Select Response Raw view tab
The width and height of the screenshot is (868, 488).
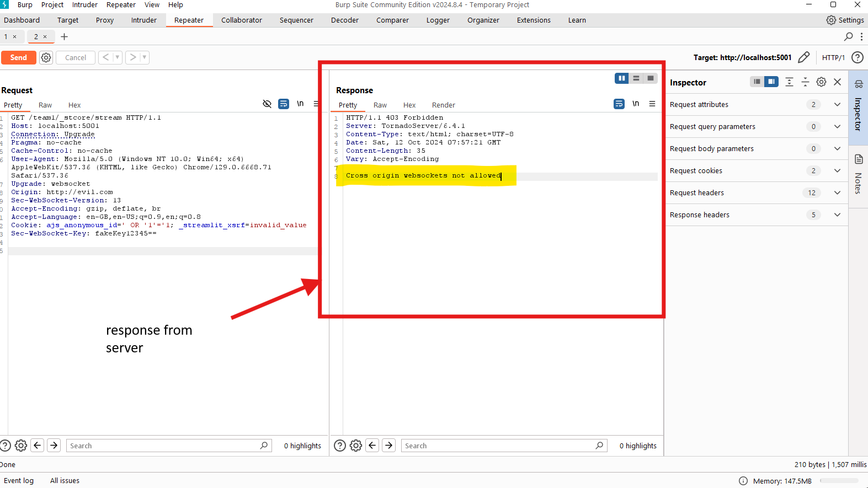(x=380, y=105)
